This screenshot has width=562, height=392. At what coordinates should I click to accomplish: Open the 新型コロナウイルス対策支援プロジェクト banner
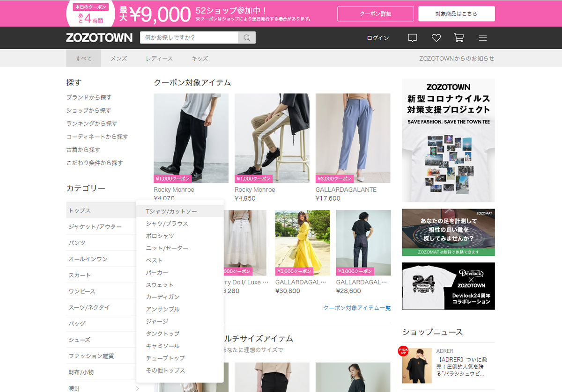click(449, 140)
